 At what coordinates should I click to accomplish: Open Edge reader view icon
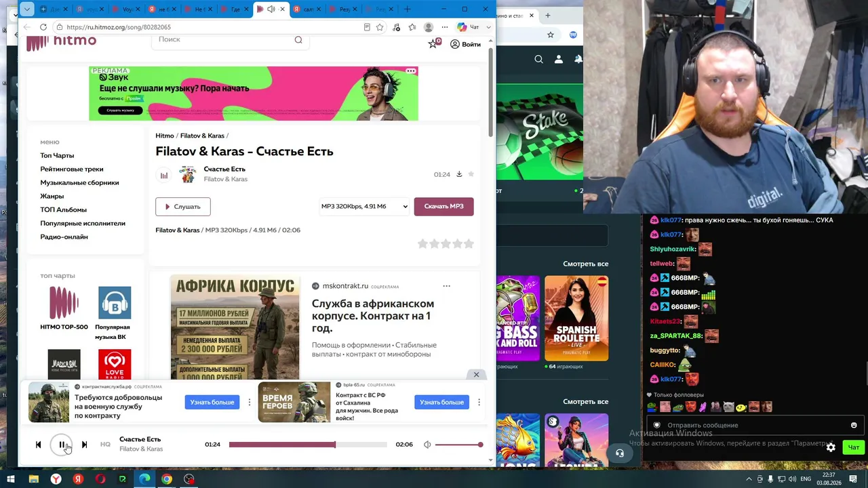[x=367, y=27]
